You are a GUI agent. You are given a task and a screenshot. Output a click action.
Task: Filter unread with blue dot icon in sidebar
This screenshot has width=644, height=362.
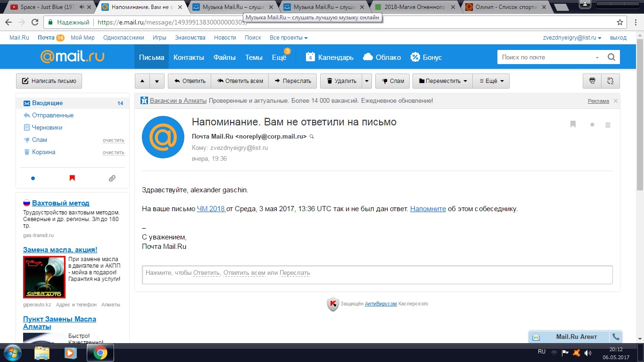(x=33, y=178)
